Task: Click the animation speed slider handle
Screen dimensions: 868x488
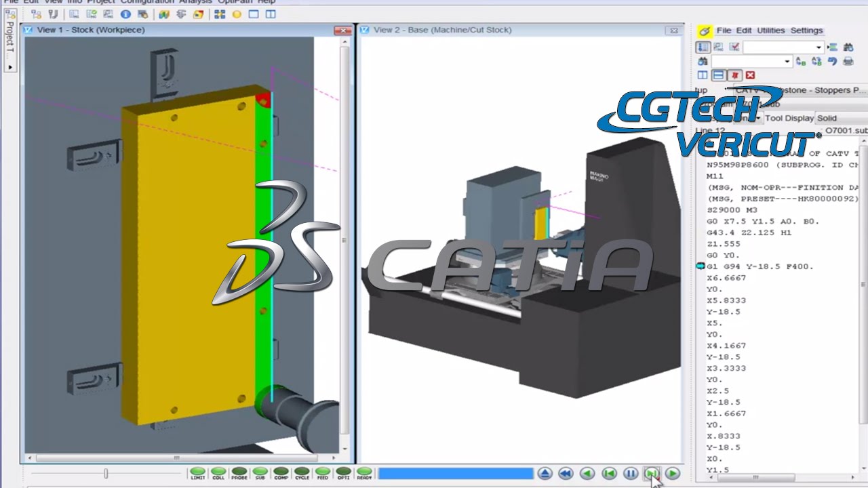Action: click(x=106, y=473)
